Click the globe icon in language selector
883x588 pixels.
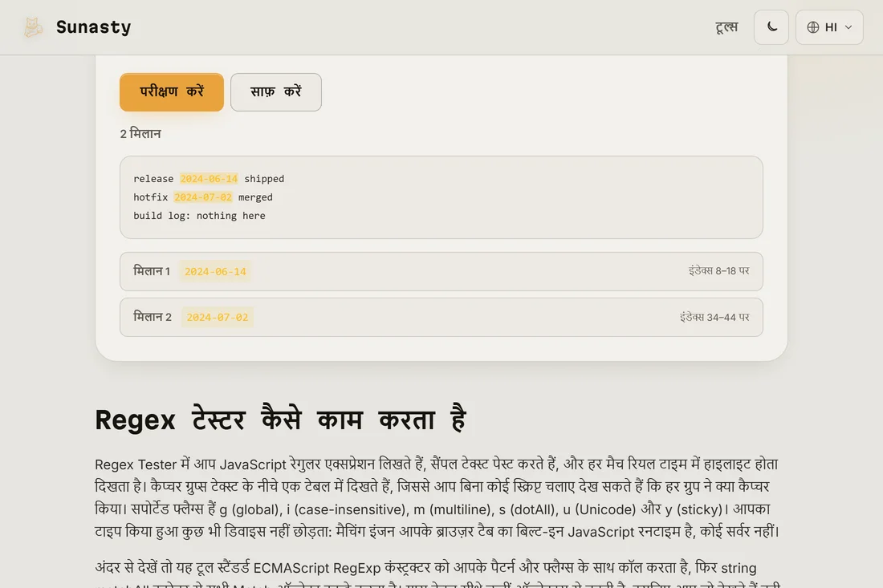click(x=812, y=27)
